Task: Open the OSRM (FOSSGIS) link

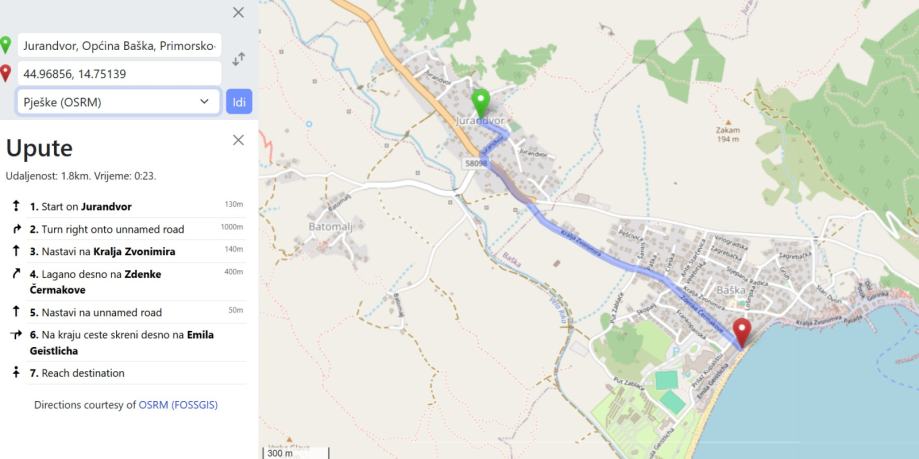Action: (178, 404)
